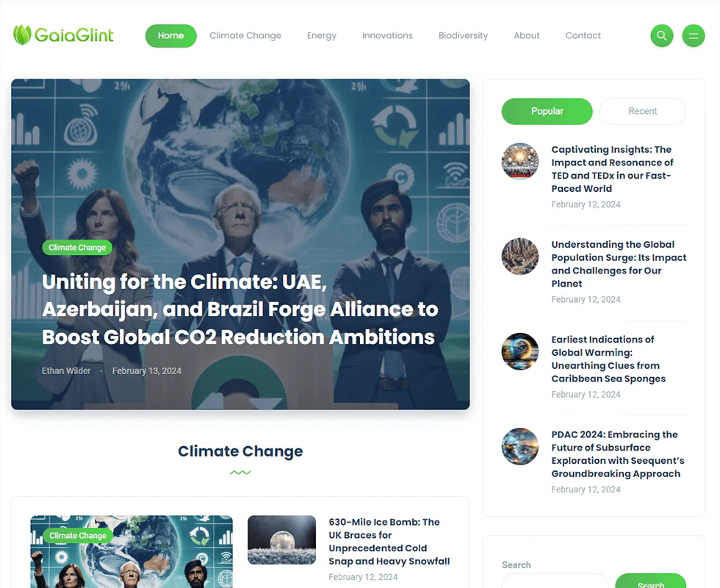Image resolution: width=720 pixels, height=588 pixels.
Task: Switch to the Recent tab
Action: [x=642, y=111]
